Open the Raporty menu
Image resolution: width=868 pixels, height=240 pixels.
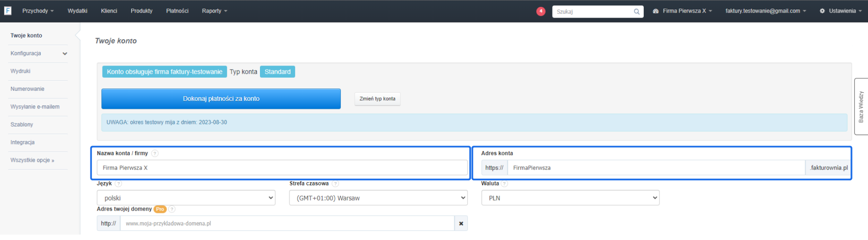[x=214, y=11]
